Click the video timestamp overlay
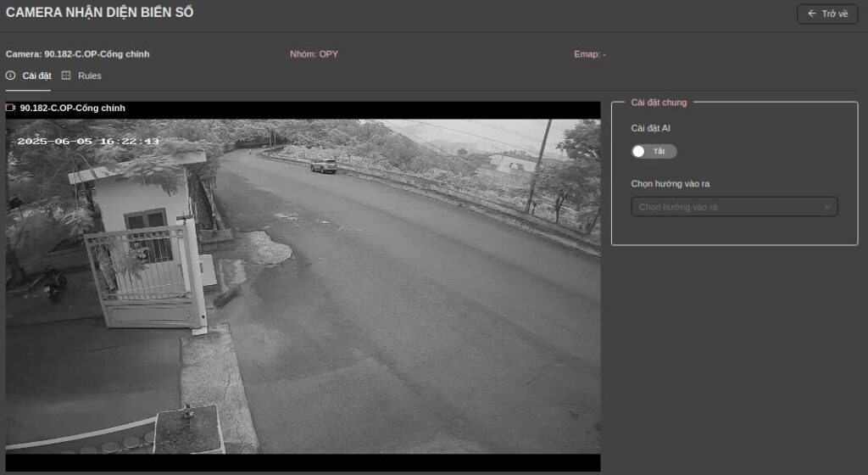The width and height of the screenshot is (868, 475). (x=88, y=141)
